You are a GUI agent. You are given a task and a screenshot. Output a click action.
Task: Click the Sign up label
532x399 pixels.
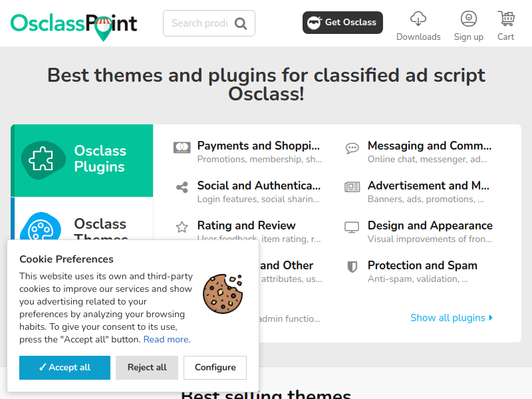pos(469,37)
